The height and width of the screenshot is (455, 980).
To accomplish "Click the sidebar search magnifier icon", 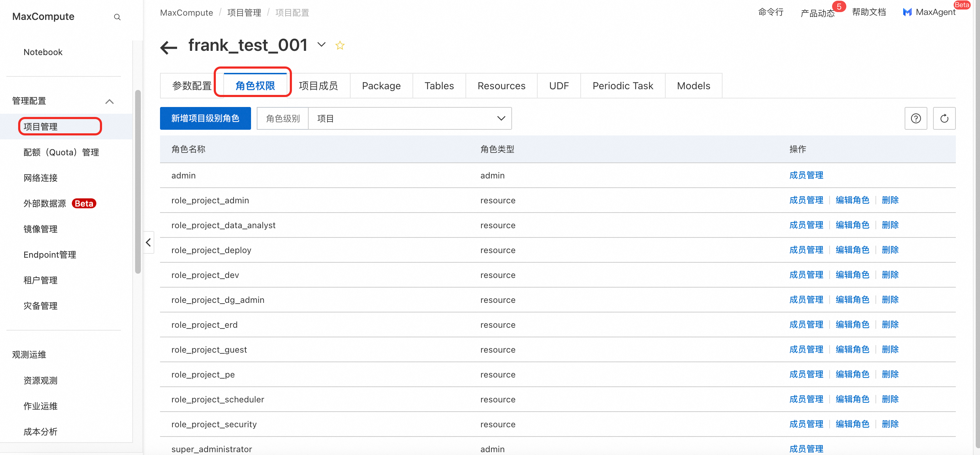I will click(117, 17).
